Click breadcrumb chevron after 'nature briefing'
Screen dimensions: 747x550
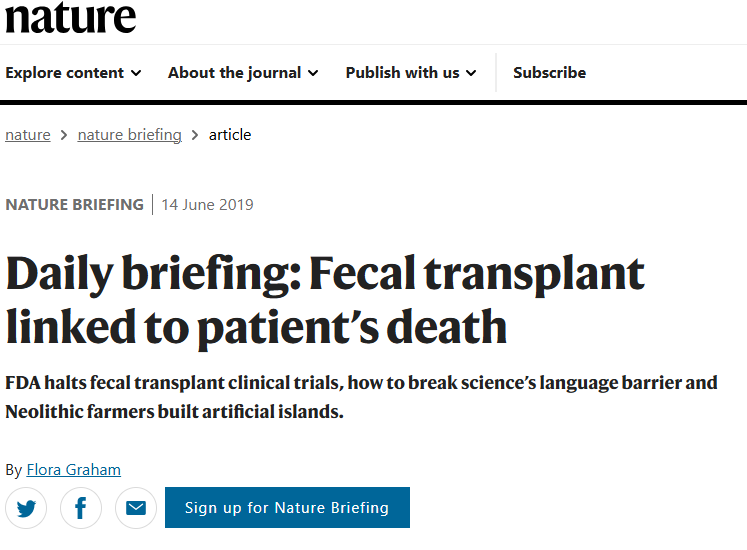[195, 135]
